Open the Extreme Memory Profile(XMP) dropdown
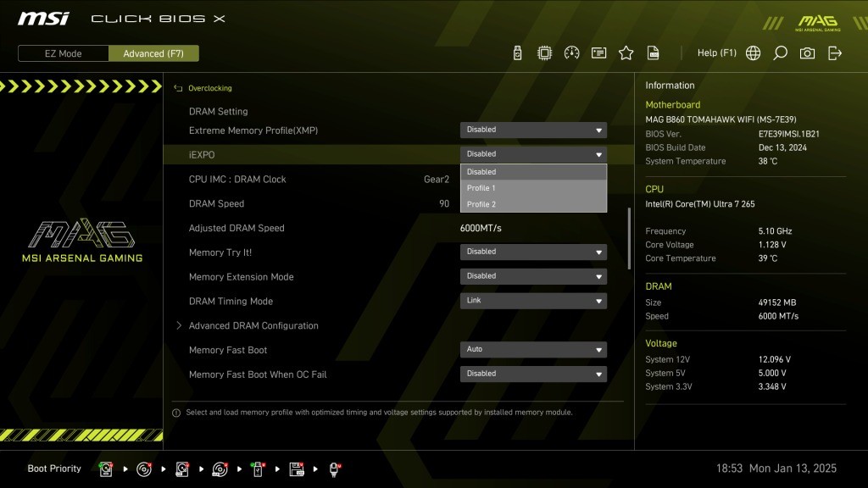 (x=533, y=130)
